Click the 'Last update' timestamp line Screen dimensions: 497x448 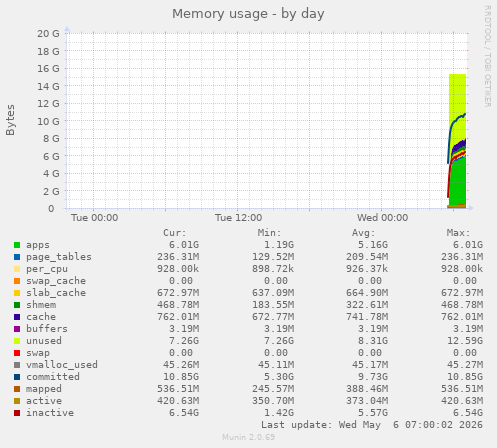pos(372,425)
